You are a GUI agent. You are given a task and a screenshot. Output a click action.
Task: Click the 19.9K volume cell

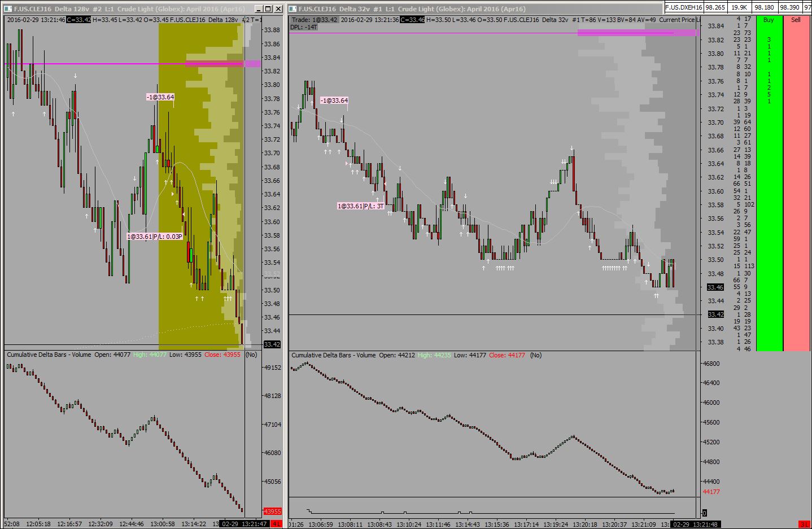click(x=739, y=7)
